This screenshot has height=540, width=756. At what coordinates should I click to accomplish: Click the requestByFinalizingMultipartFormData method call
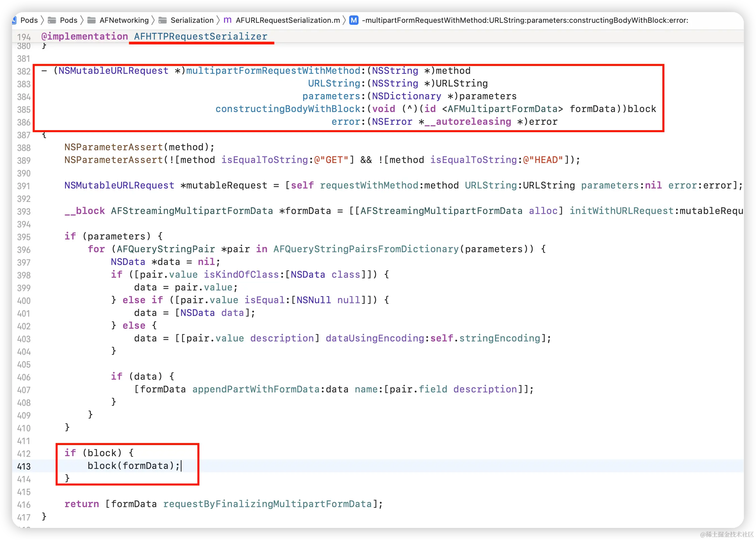[267, 504]
